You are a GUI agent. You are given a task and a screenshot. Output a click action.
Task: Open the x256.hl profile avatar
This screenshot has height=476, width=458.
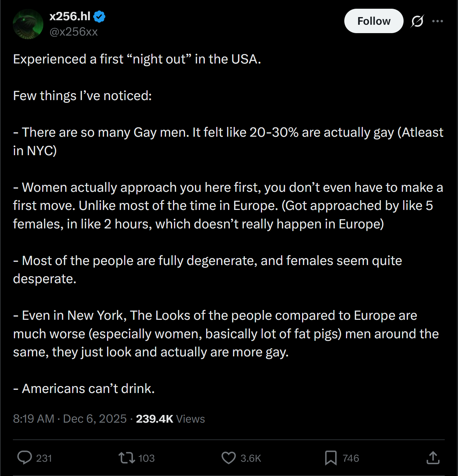click(28, 24)
